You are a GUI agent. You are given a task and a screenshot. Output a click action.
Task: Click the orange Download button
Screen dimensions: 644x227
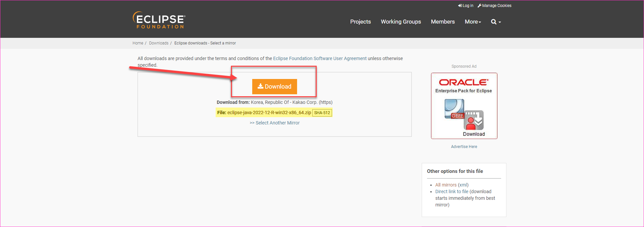tap(274, 87)
